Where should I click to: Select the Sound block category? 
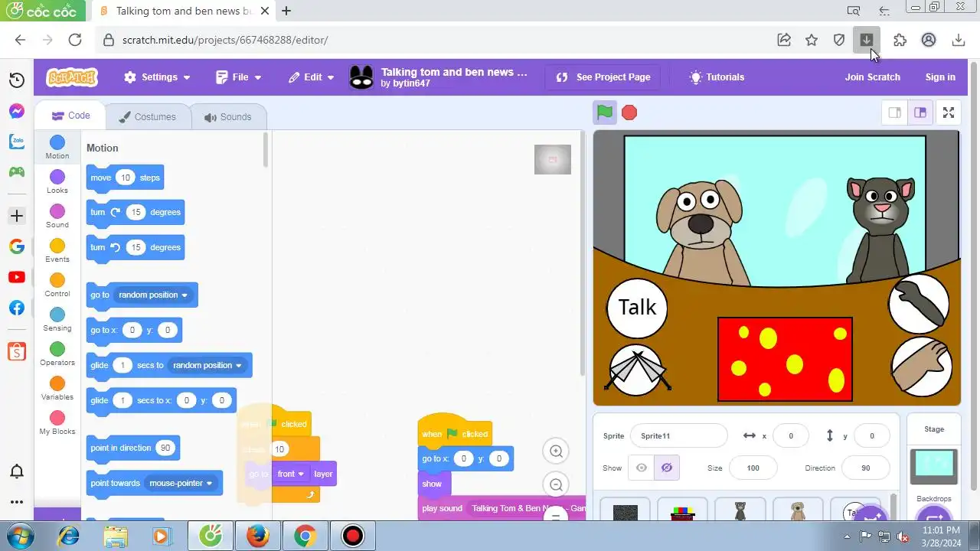click(57, 217)
